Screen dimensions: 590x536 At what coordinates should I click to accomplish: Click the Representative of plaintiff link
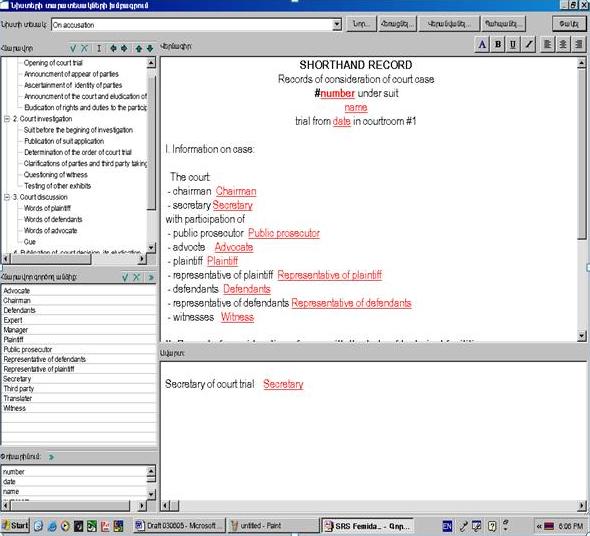click(x=330, y=275)
